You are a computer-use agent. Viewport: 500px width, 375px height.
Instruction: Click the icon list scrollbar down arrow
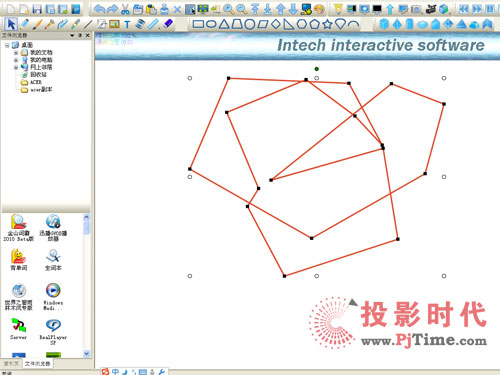pos(87,353)
